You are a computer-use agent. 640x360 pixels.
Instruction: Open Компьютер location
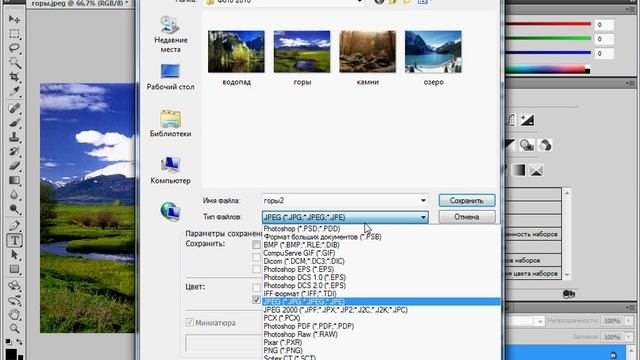click(x=171, y=171)
